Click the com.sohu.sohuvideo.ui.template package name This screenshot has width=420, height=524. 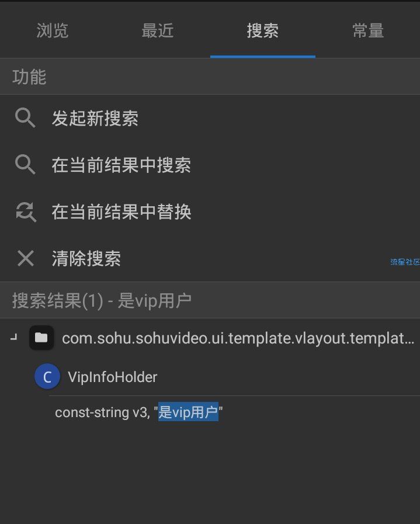pos(238,338)
